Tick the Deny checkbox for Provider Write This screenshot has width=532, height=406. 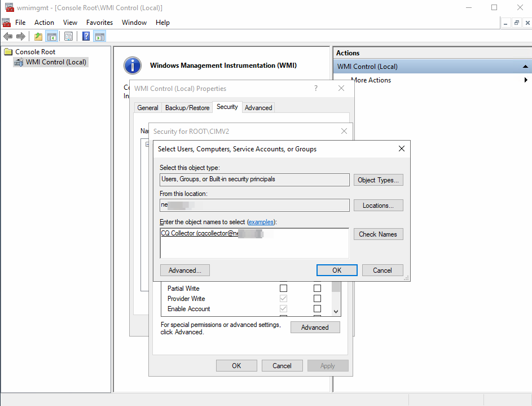click(317, 298)
